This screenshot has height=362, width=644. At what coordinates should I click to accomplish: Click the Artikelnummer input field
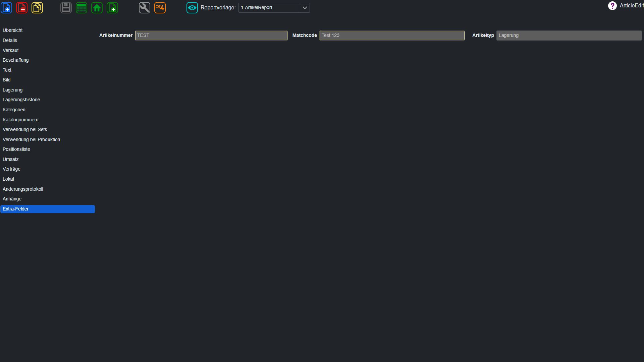[x=211, y=36]
